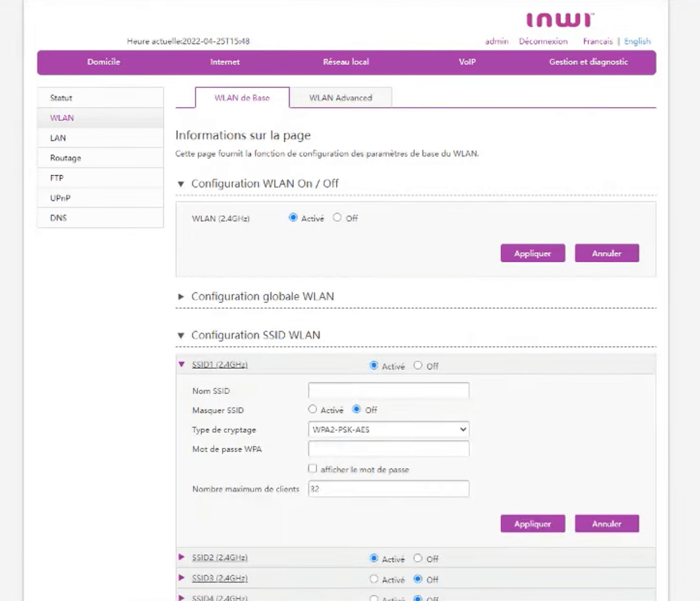Set SSID3 to Activé
This screenshot has height=601, width=700.
coord(374,579)
